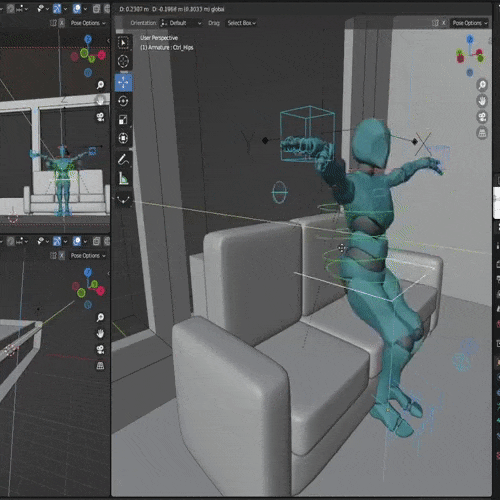
Task: Select the Measure ruler tool
Action: (x=123, y=179)
